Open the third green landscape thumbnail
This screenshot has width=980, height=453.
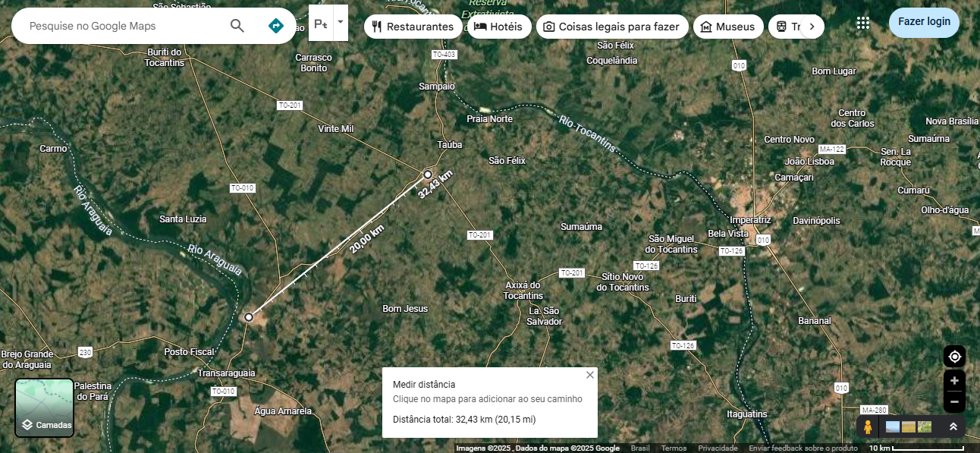[x=925, y=427]
